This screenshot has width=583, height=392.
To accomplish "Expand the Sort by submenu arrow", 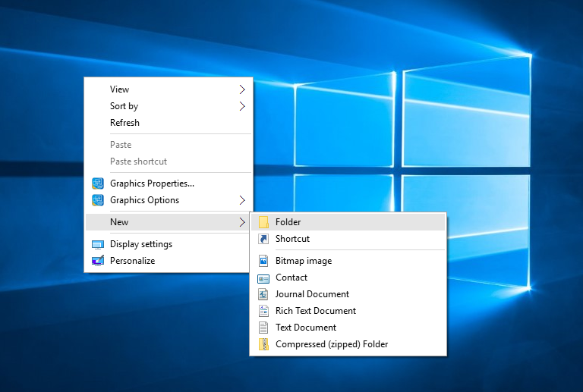I will 242,106.
